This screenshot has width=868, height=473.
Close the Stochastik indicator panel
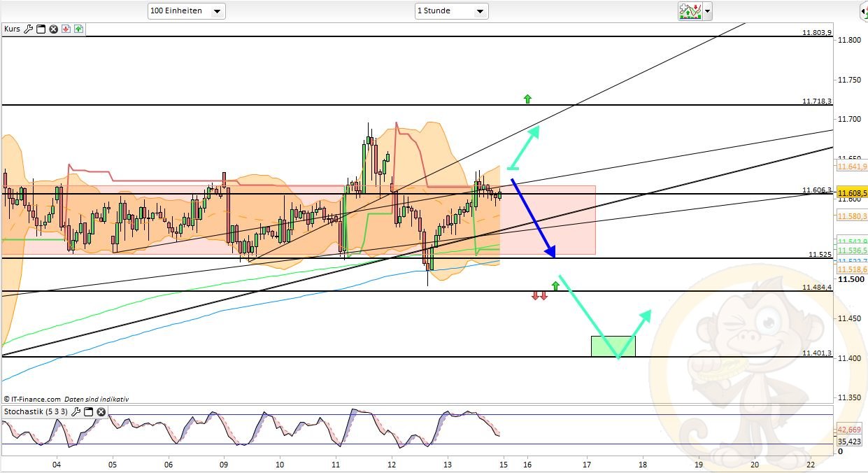(101, 412)
